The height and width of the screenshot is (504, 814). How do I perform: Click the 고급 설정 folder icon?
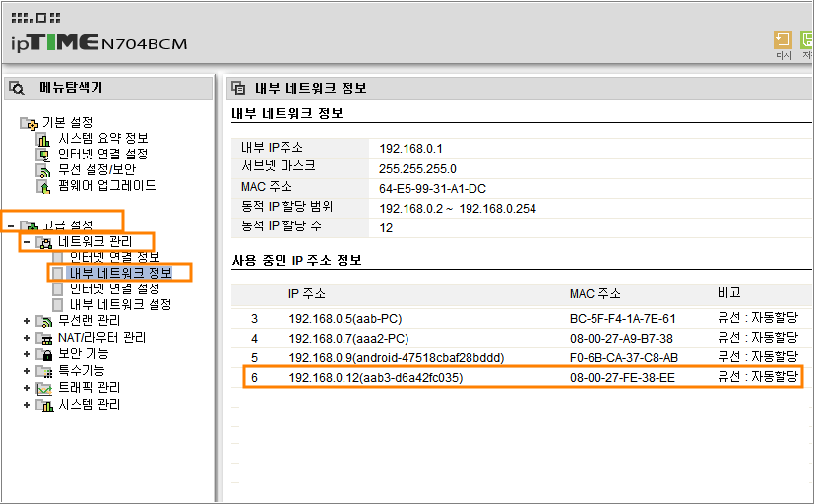pyautogui.click(x=30, y=225)
